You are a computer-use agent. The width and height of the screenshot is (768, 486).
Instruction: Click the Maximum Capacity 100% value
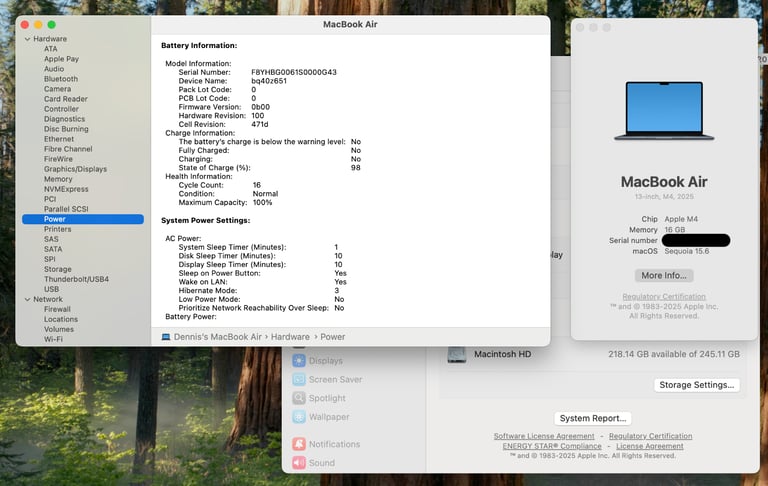tap(262, 202)
